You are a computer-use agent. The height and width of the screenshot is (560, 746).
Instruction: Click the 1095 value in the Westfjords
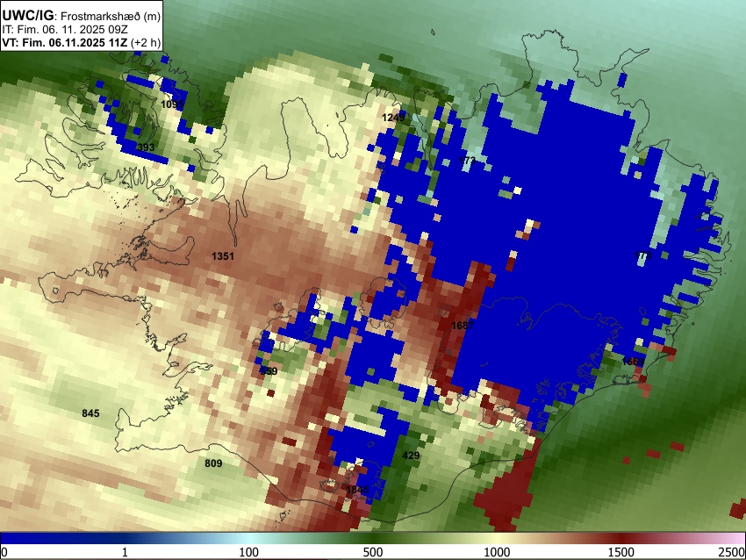click(x=171, y=104)
